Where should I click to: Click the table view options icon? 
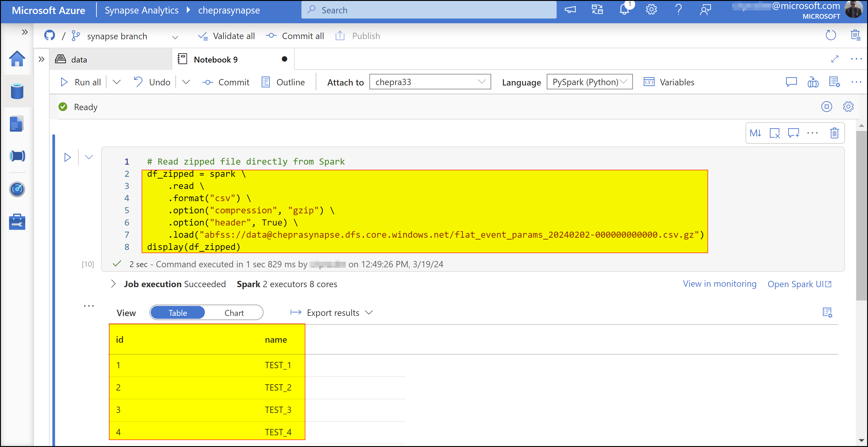(x=827, y=312)
